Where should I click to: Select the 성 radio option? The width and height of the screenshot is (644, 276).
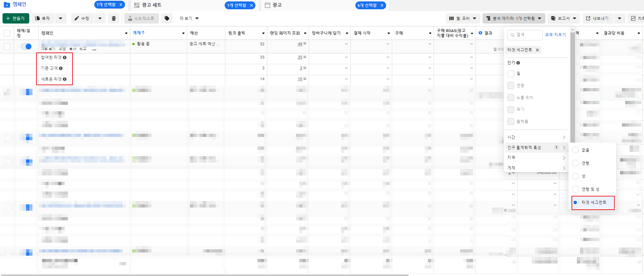(575, 176)
